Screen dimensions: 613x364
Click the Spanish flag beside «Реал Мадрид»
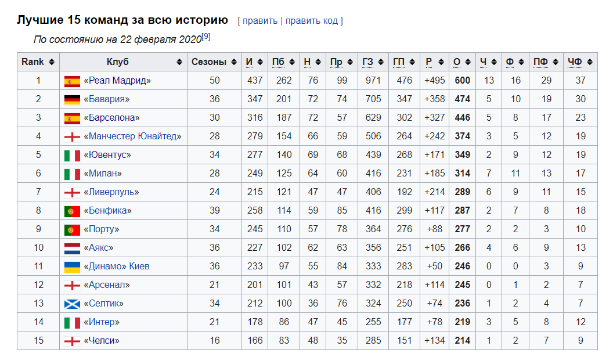tap(72, 81)
